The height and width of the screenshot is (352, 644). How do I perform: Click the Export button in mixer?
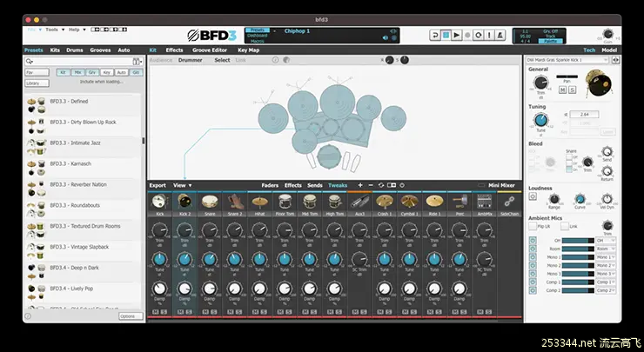tap(158, 185)
